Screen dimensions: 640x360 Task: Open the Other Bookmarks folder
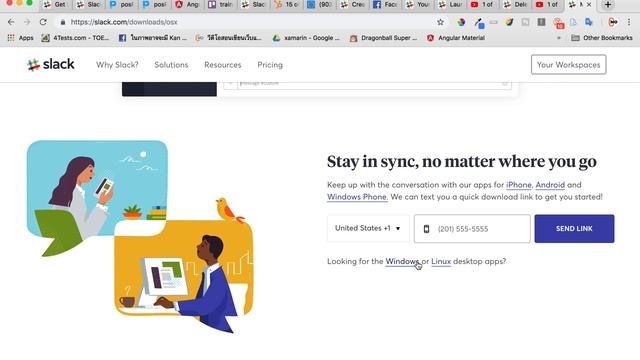click(x=602, y=38)
